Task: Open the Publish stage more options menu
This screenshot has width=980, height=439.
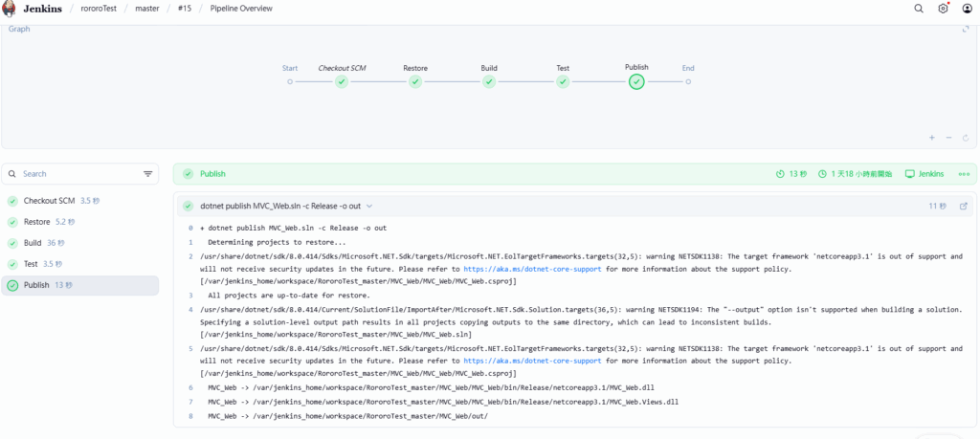Action: (964, 174)
